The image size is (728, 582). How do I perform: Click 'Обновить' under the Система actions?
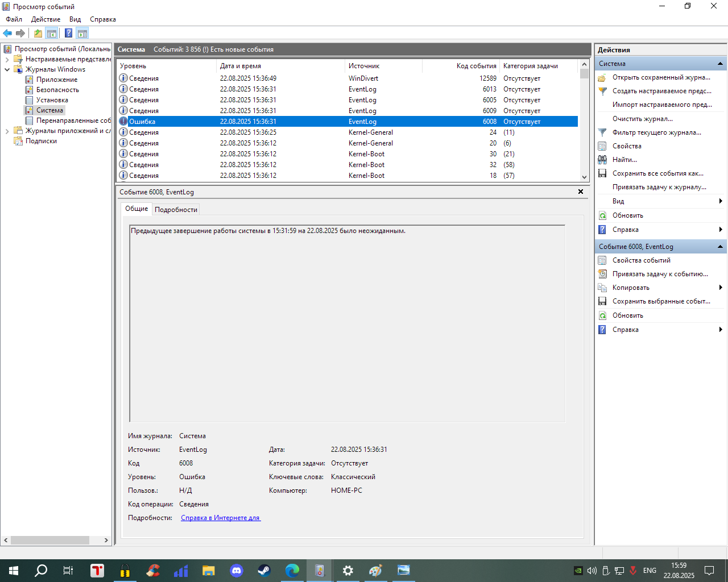pos(627,215)
